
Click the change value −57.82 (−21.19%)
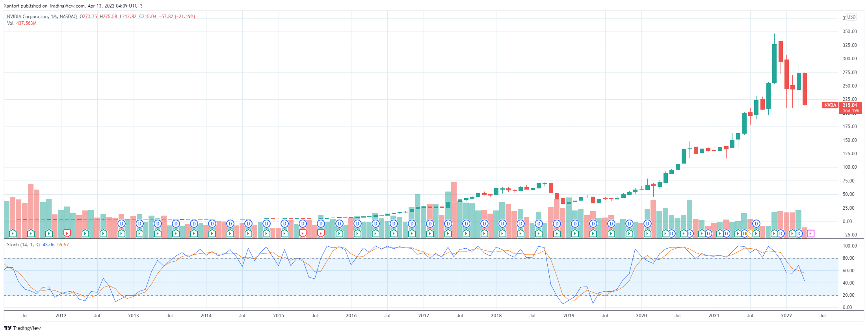pos(177,17)
